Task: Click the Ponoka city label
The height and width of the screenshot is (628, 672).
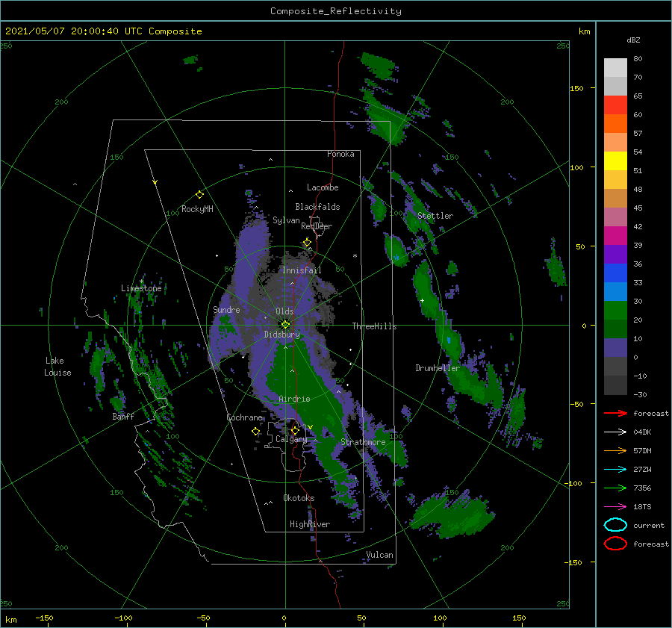Action: pos(340,154)
